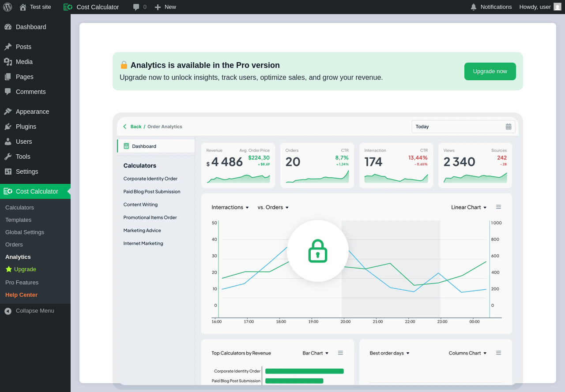Screen dimensions: 565x392
Task: Open the Help Center link
Action: click(21, 295)
